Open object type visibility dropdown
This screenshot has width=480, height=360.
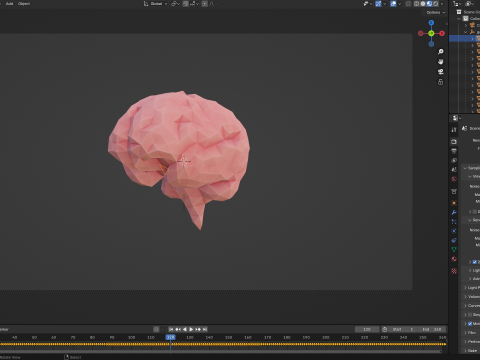(x=368, y=4)
